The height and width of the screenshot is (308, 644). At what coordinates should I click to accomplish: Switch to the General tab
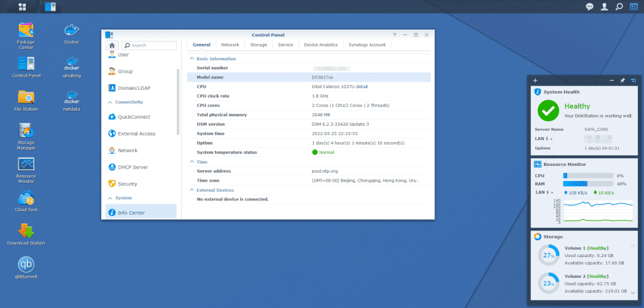pyautogui.click(x=201, y=45)
